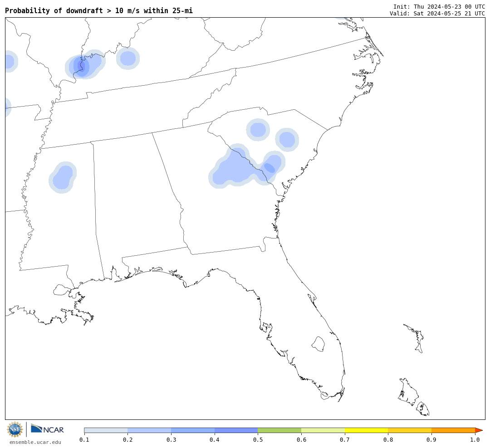Viewport: 490px width, 448px height.
Task: Click the 0.5 colorbar label
Action: (x=258, y=440)
